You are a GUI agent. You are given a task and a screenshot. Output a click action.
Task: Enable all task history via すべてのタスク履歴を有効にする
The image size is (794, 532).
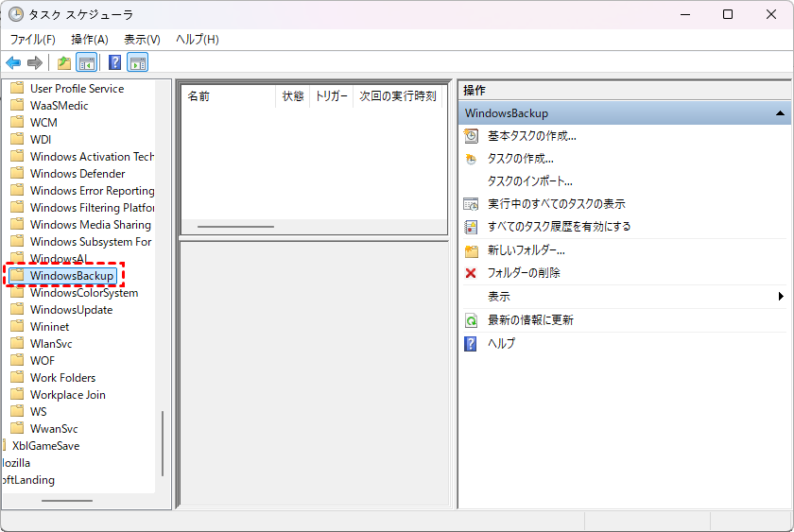(559, 227)
